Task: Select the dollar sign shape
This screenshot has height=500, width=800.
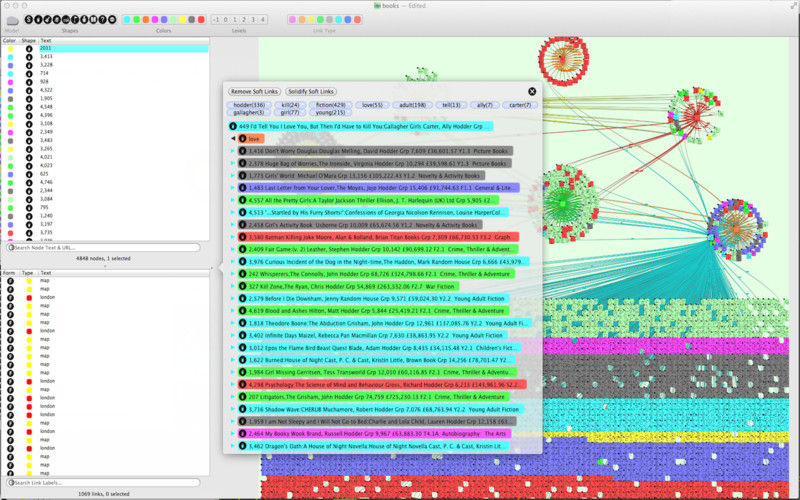Action: point(29,19)
